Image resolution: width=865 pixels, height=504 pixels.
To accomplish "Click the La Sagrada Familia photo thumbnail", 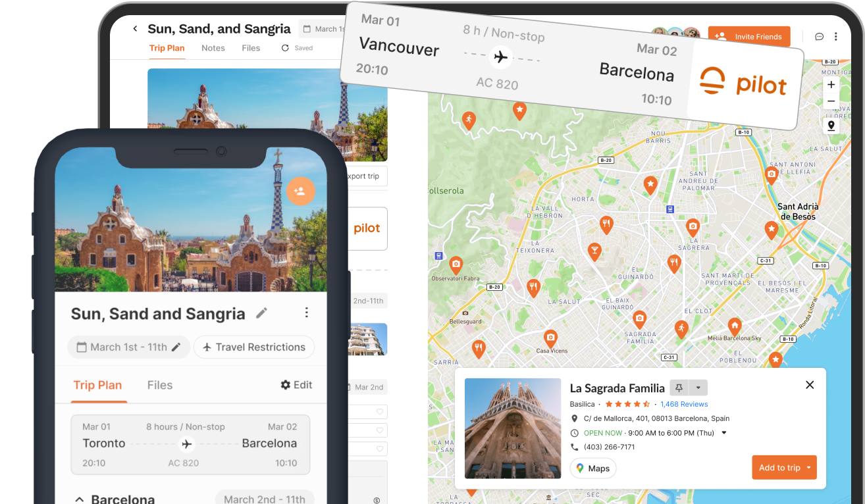I will click(x=513, y=428).
